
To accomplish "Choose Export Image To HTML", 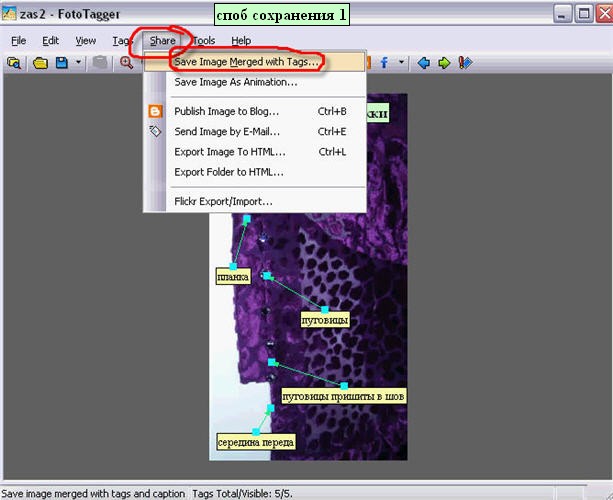I will [x=255, y=152].
